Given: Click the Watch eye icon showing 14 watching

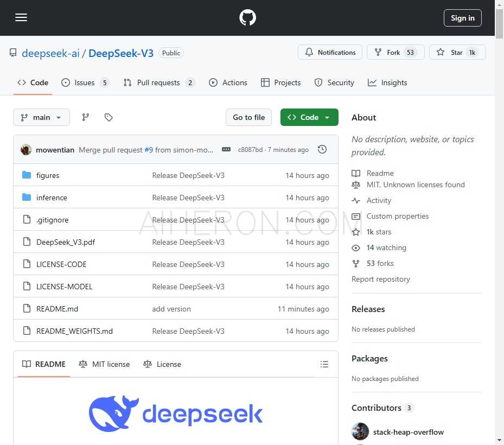Looking at the screenshot, I should [x=356, y=247].
